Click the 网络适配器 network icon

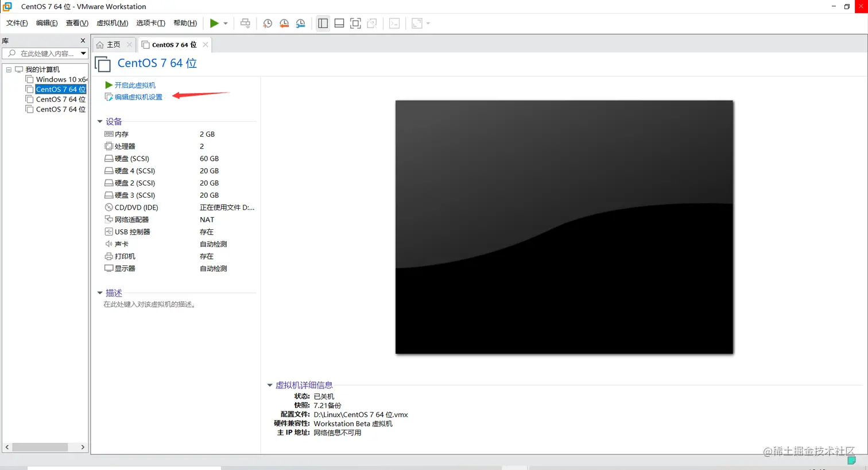(x=108, y=219)
